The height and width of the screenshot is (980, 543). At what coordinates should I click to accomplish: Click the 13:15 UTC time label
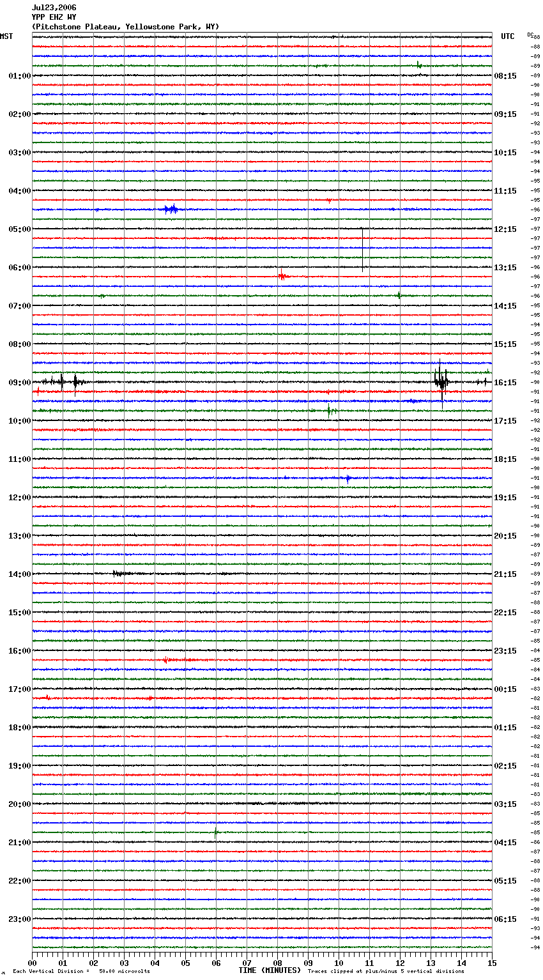coord(505,268)
